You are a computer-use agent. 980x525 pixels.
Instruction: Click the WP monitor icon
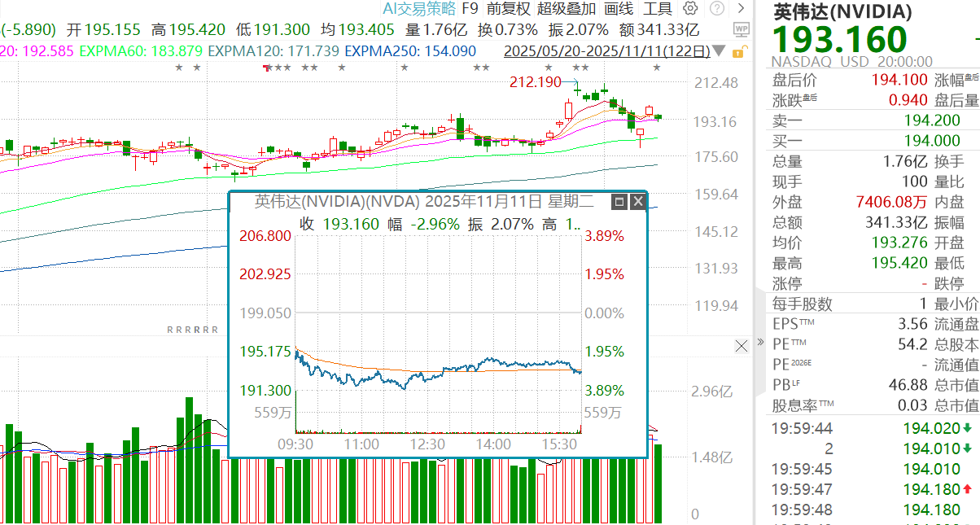(x=741, y=30)
